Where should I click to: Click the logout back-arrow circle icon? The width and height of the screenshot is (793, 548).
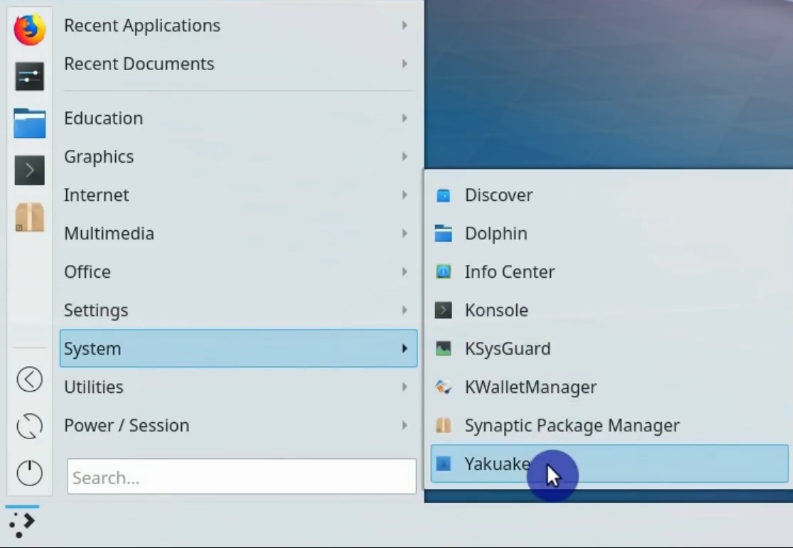point(29,379)
